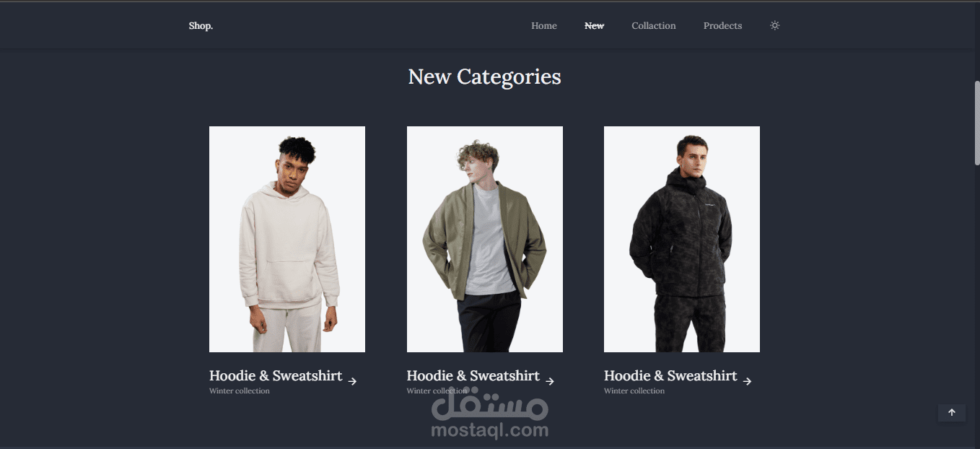980x449 pixels.
Task: Click the scroll-to-top arrow button
Action: 952,412
